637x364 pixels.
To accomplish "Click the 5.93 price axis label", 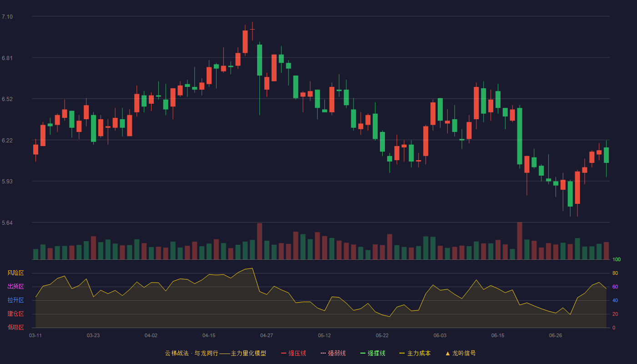I will pos(7,182).
